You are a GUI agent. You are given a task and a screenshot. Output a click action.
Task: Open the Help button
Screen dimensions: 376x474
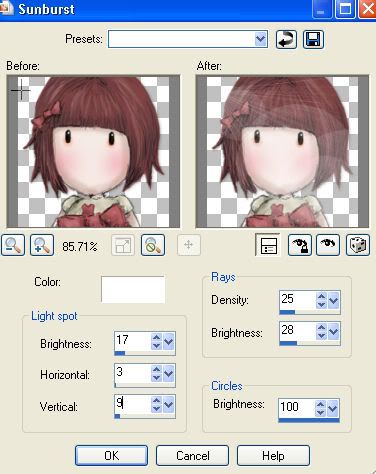click(x=273, y=455)
